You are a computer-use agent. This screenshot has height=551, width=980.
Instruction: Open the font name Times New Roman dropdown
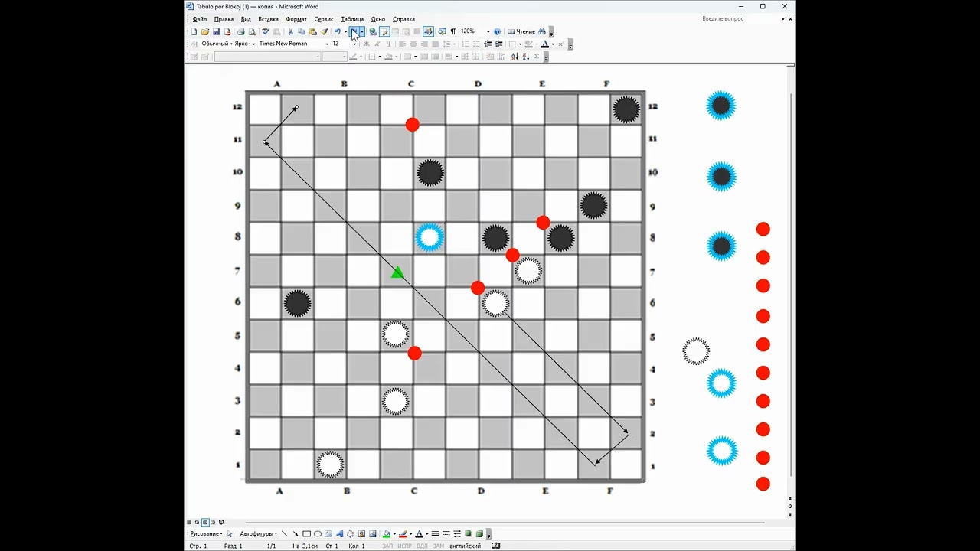(x=327, y=44)
